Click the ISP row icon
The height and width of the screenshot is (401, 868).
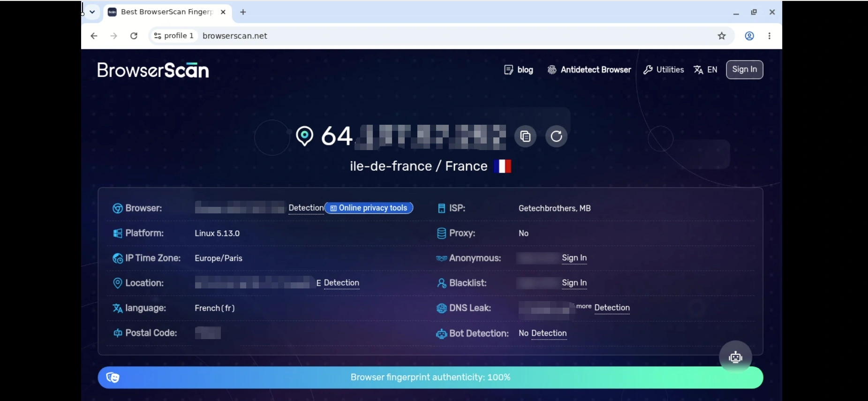[x=441, y=208]
